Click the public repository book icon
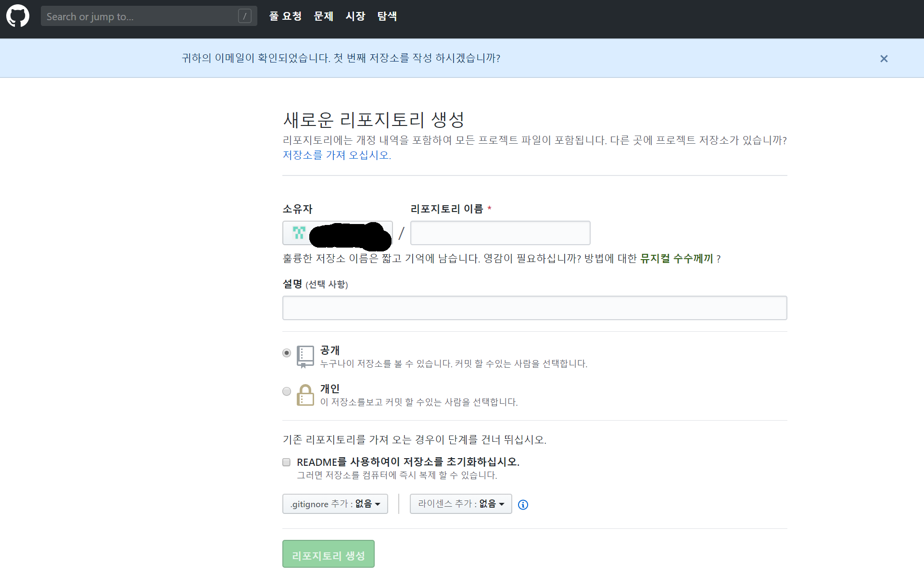This screenshot has width=924, height=574. [305, 356]
